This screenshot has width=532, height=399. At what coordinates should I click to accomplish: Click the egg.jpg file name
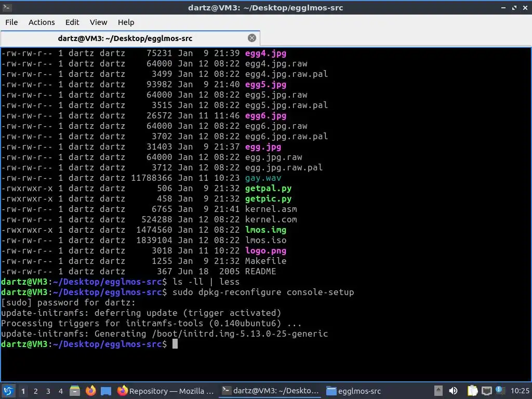[x=263, y=147]
